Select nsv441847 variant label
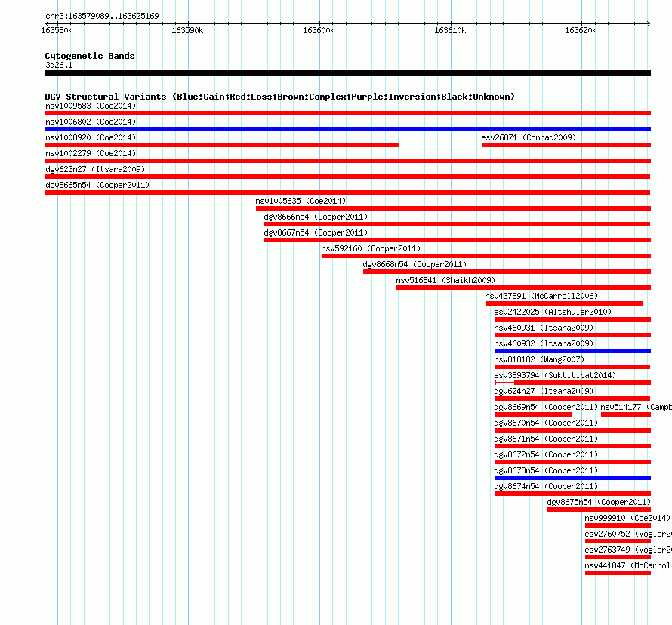The height and width of the screenshot is (625, 672). [x=628, y=565]
